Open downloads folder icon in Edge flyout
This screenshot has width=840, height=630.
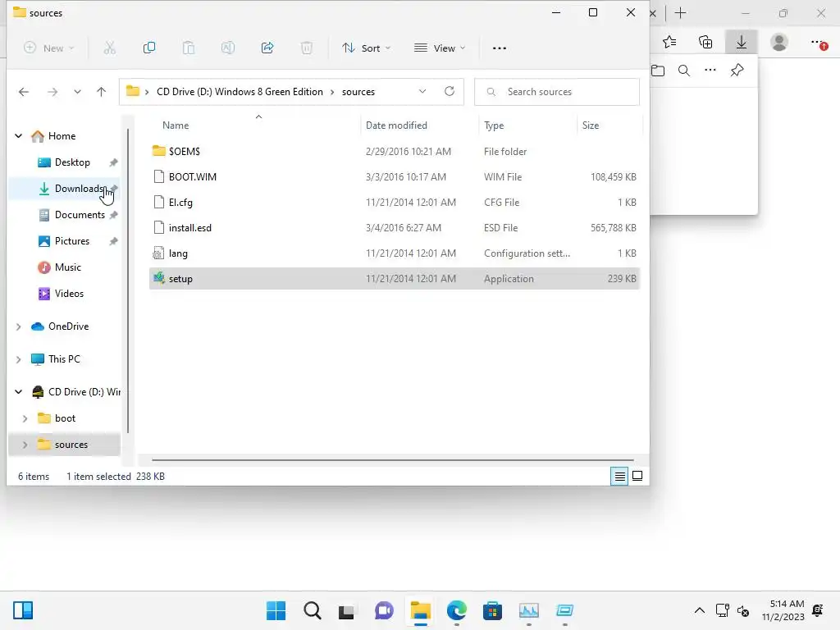(x=658, y=71)
